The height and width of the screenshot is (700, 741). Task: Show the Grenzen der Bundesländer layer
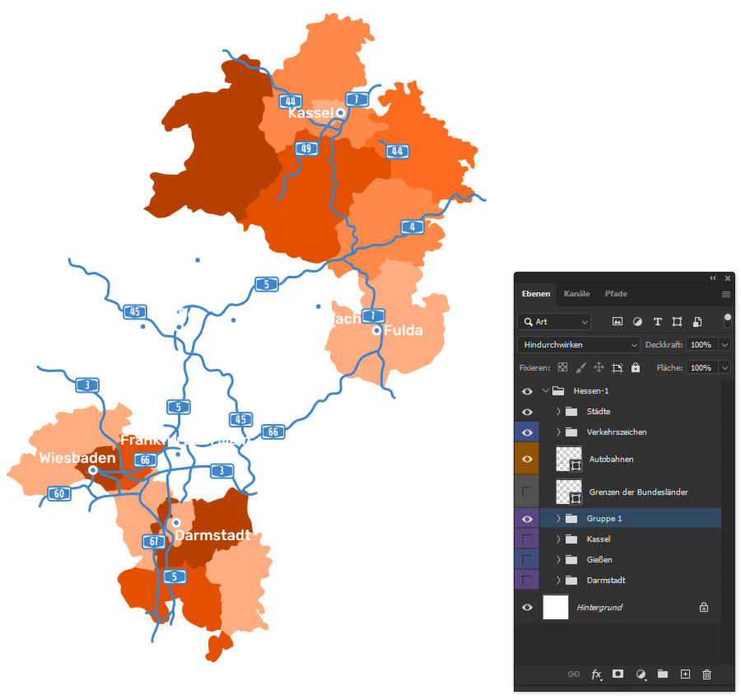tap(527, 492)
